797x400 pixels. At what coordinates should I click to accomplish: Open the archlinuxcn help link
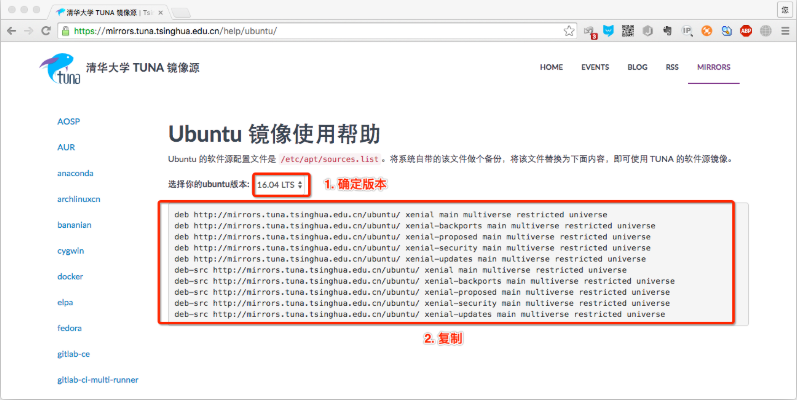click(x=79, y=199)
